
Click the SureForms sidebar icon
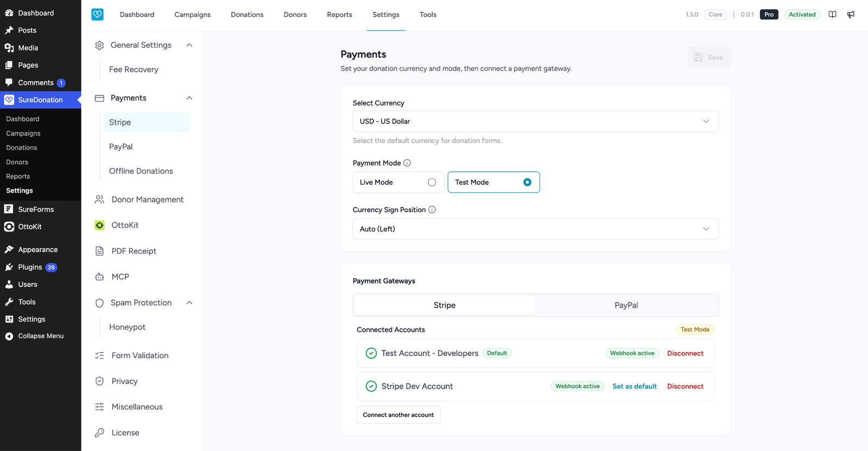pyautogui.click(x=9, y=209)
